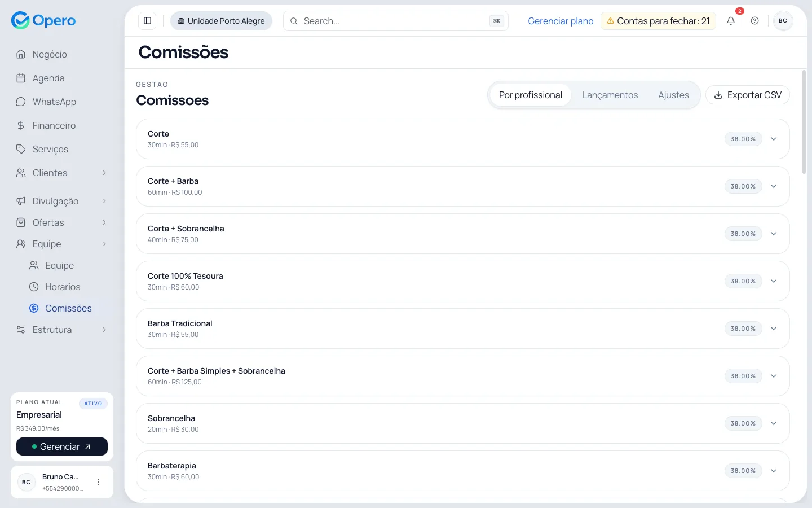Viewport: 812px width, 508px height.
Task: Click the Clientes people icon
Action: tap(21, 173)
